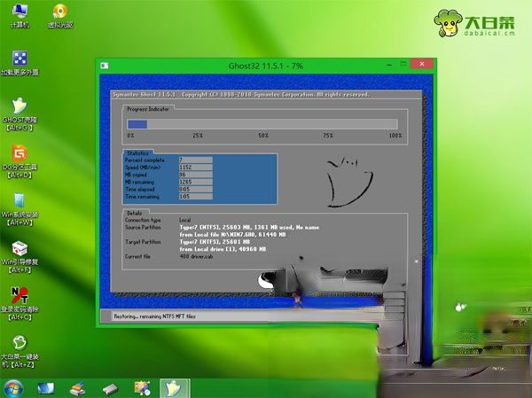This screenshot has width=532, height=398.
Task: Minimize the Ghost32 window
Action: (389, 65)
